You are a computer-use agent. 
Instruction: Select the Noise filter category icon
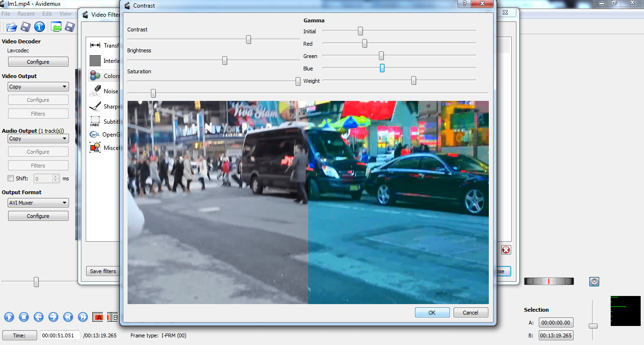[x=95, y=91]
